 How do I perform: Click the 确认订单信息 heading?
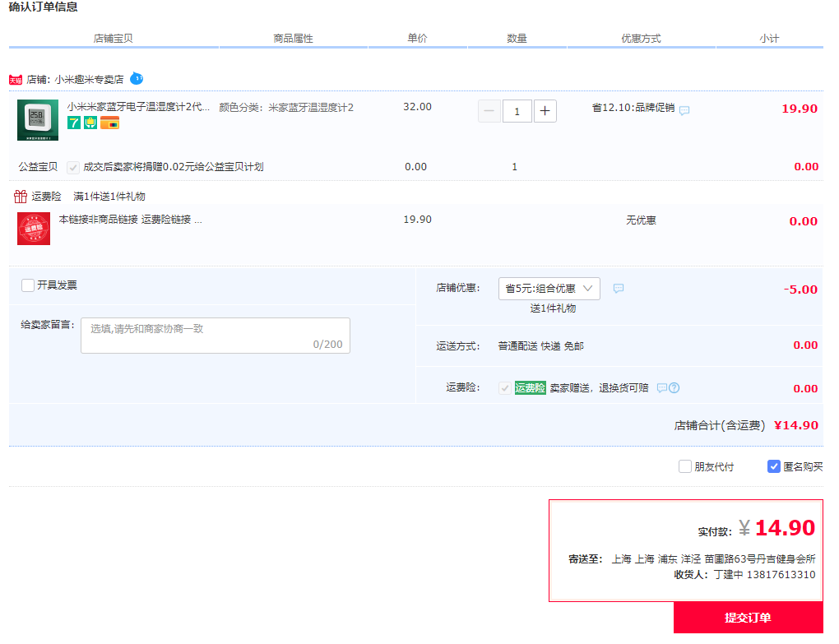point(44,7)
